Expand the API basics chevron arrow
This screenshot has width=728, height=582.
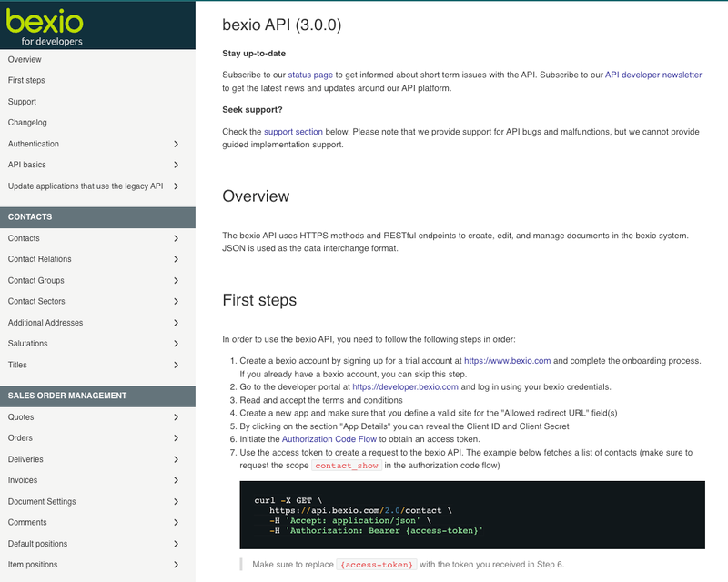click(x=176, y=165)
